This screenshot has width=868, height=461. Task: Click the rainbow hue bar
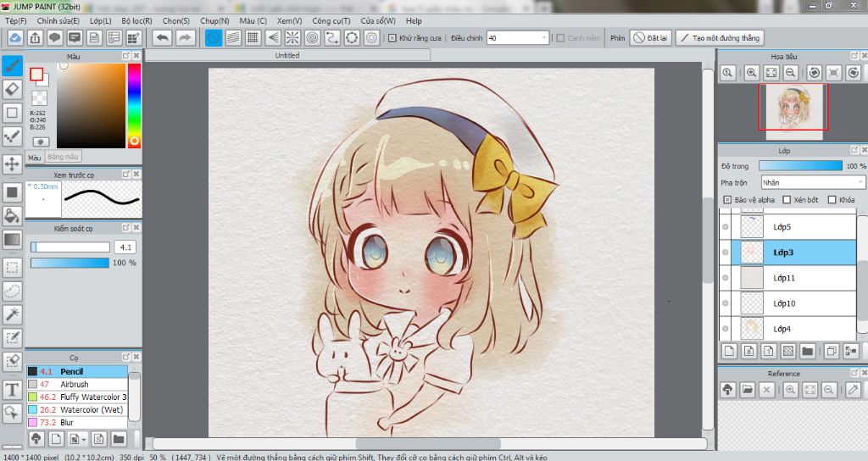tap(134, 105)
